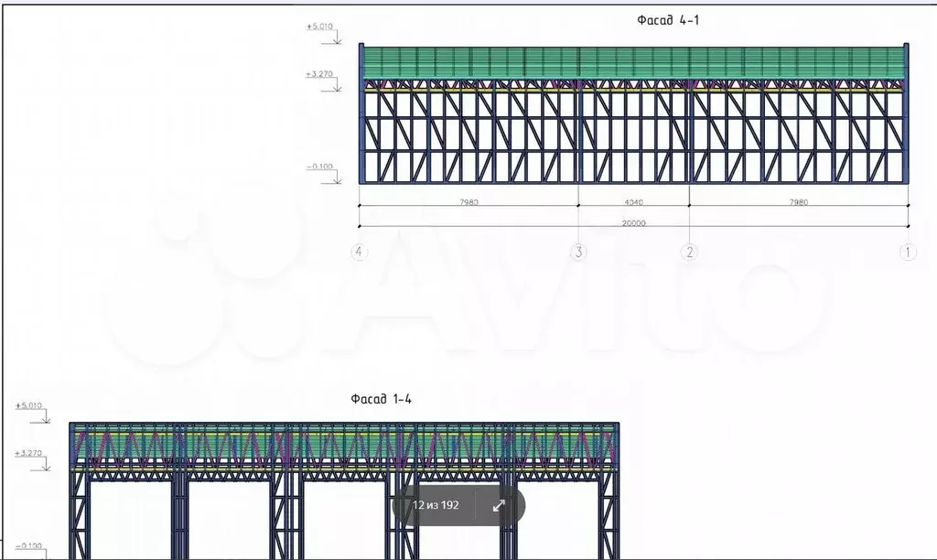Click axis marker circle 2
This screenshot has width=937, height=560.
click(689, 252)
